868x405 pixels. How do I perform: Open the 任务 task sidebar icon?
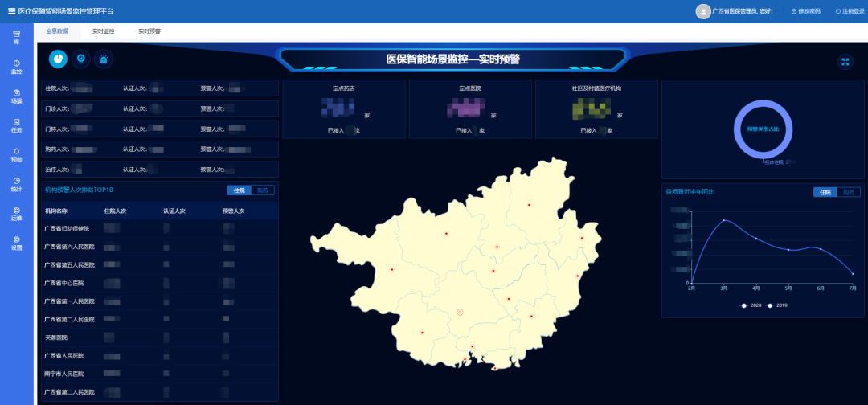pos(17,125)
